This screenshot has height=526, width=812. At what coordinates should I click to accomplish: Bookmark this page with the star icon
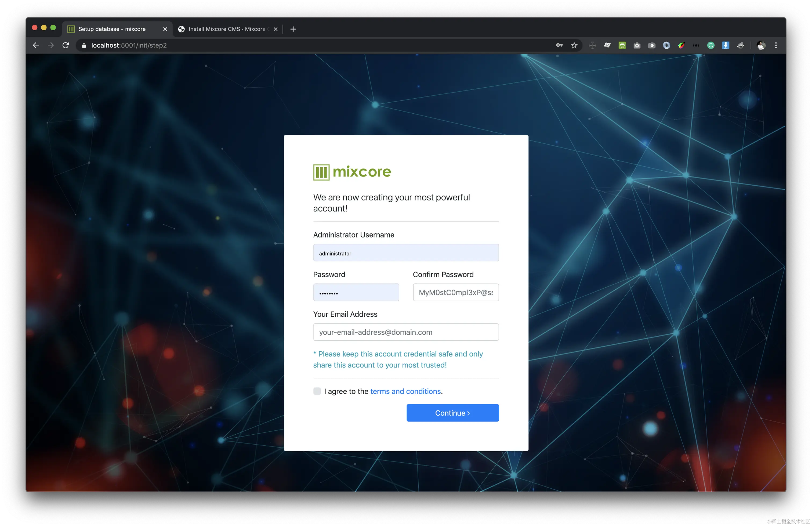574,45
